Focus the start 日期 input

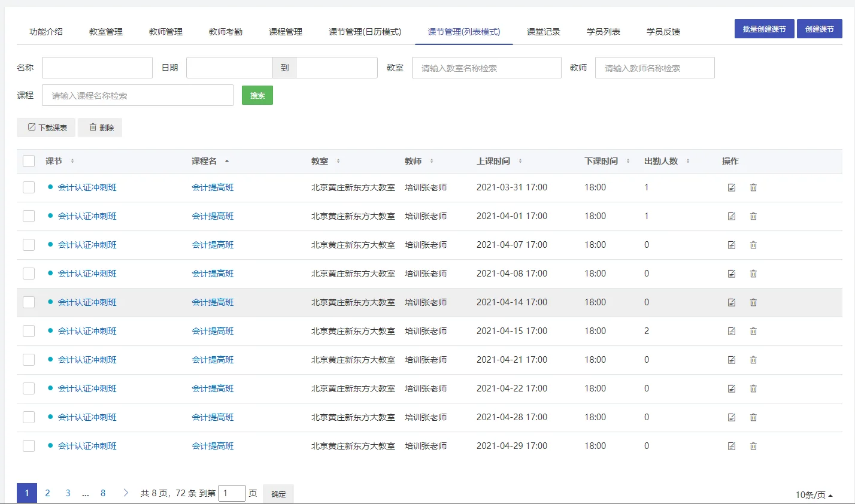(x=229, y=68)
